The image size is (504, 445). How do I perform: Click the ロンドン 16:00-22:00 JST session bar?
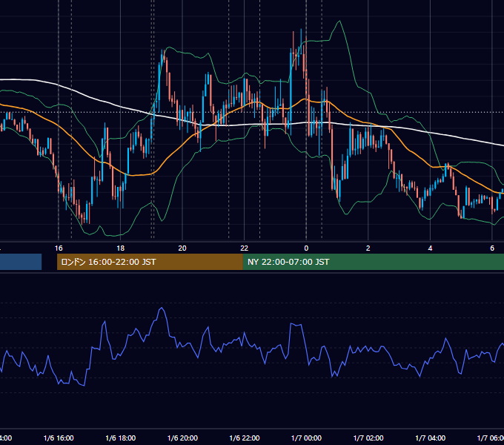tap(150, 262)
